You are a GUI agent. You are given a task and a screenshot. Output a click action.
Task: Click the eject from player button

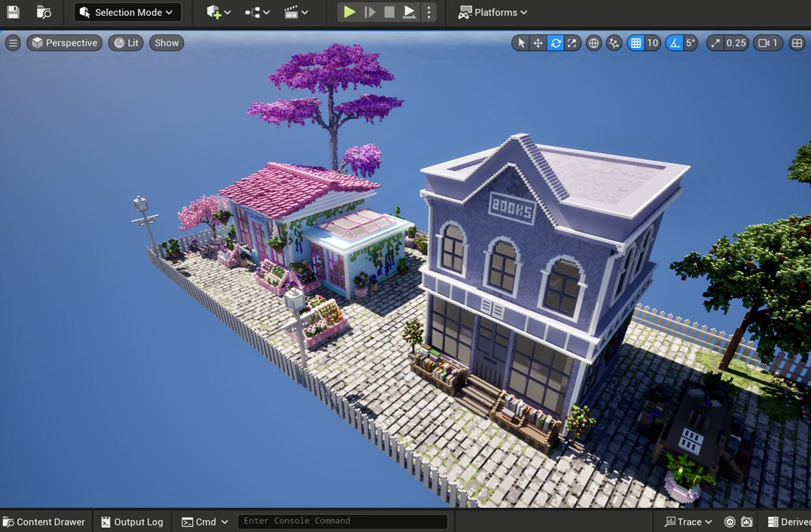click(x=408, y=12)
